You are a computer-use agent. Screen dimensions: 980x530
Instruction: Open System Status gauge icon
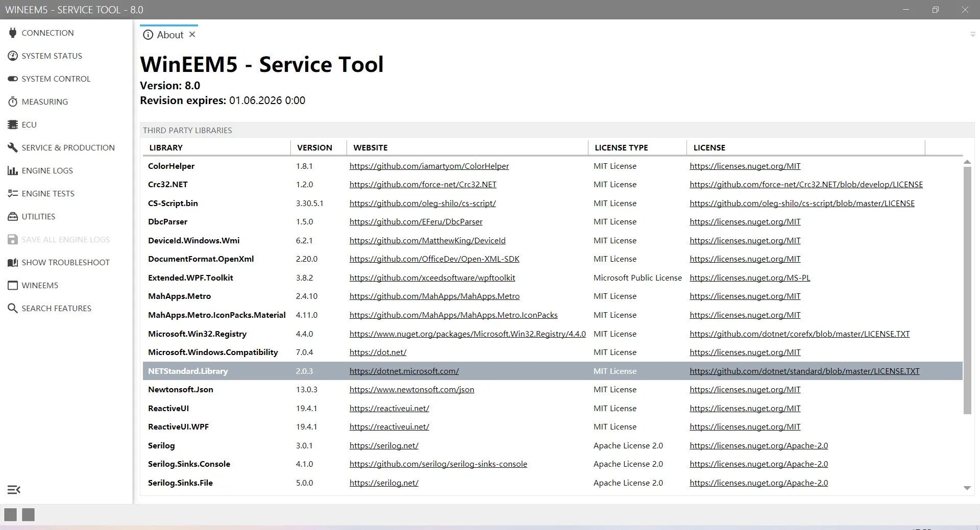13,56
